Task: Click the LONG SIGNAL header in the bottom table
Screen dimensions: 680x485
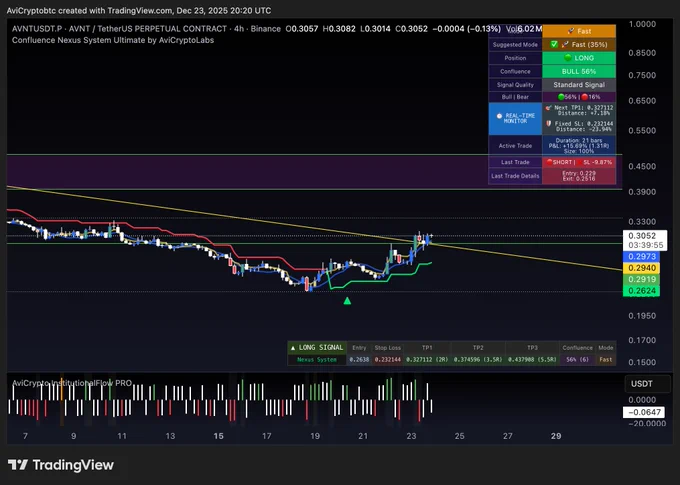Action: (x=317, y=348)
